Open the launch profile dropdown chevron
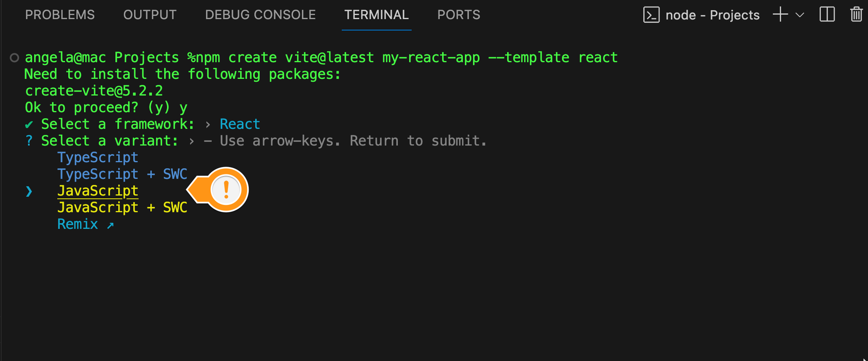 [x=800, y=15]
